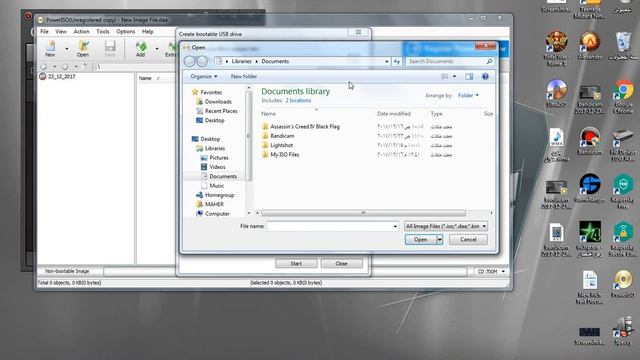Click the Open toolbar icon in PowerISO

tap(83, 49)
